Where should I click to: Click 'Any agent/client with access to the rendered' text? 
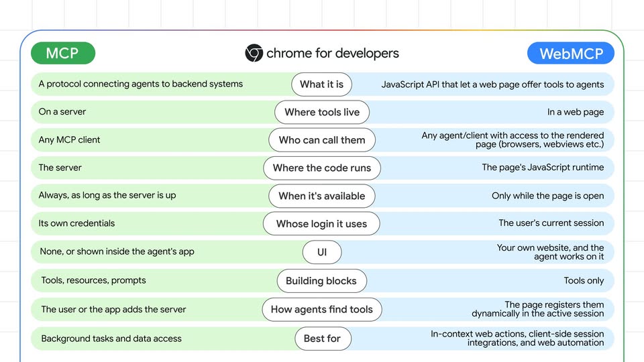[x=513, y=135]
